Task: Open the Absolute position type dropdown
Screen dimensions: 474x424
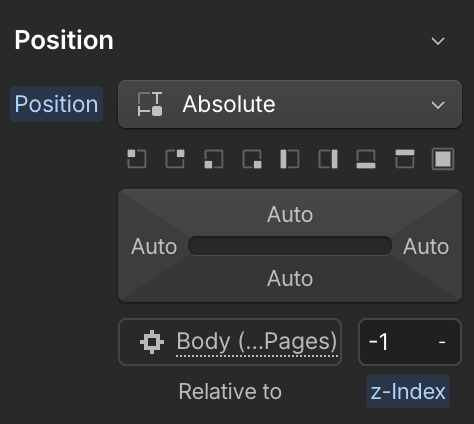Action: (x=290, y=104)
